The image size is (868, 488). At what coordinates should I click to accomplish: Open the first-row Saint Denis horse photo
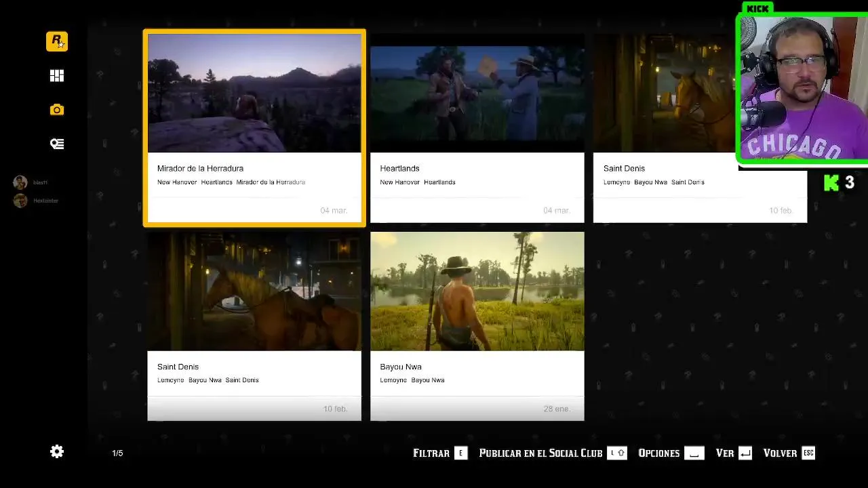(665, 94)
